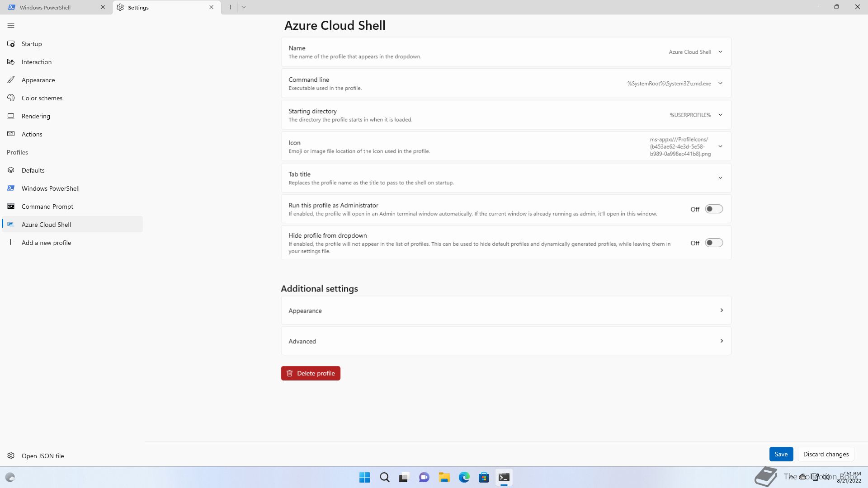The image size is (868, 488).
Task: Open Advanced additional settings
Action: tap(506, 341)
